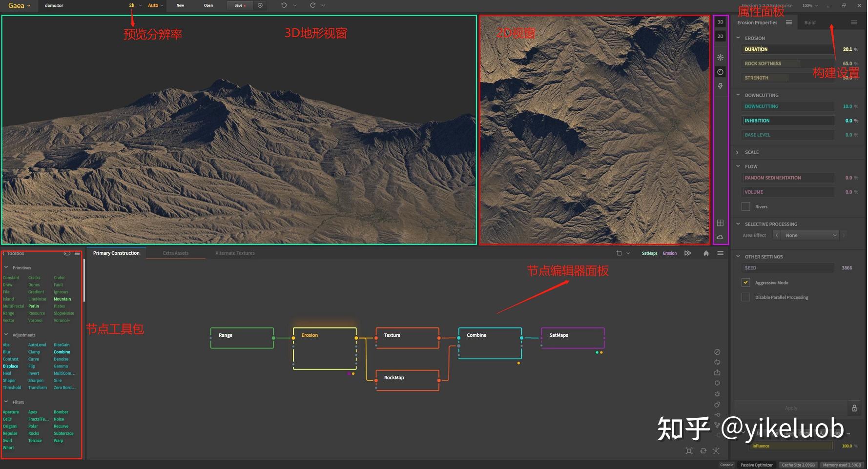Click the crop/frame icon in graph header

point(619,253)
